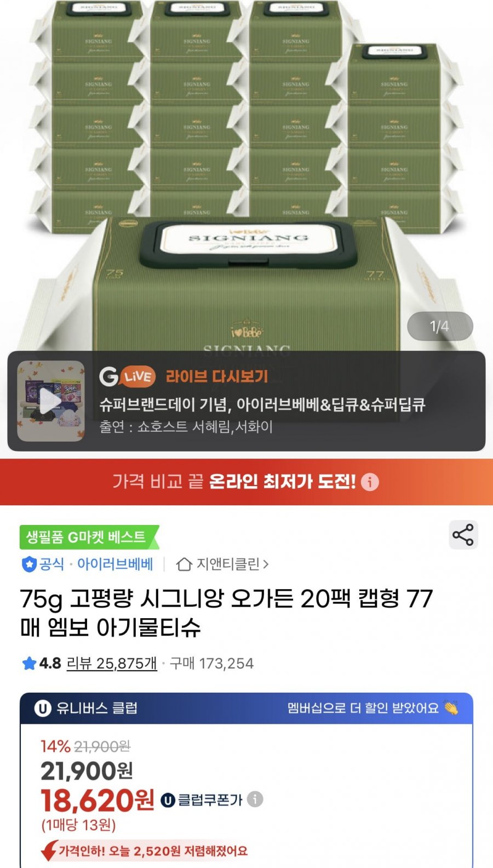Open the 아이러브베베 brand link

[x=115, y=564]
